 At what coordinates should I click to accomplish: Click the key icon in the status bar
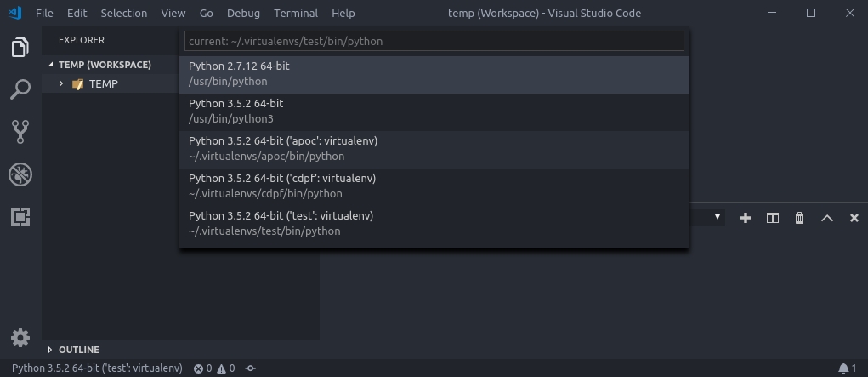250,368
